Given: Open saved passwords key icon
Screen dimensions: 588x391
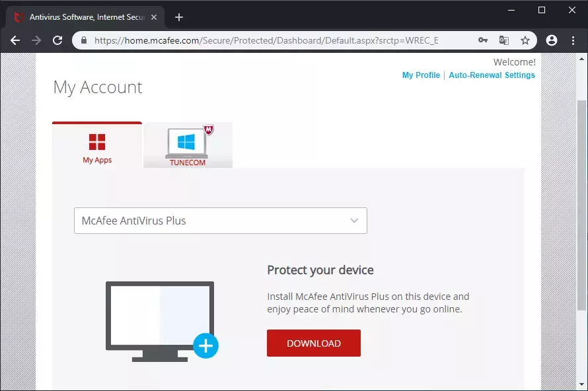Looking at the screenshot, I should coord(483,40).
